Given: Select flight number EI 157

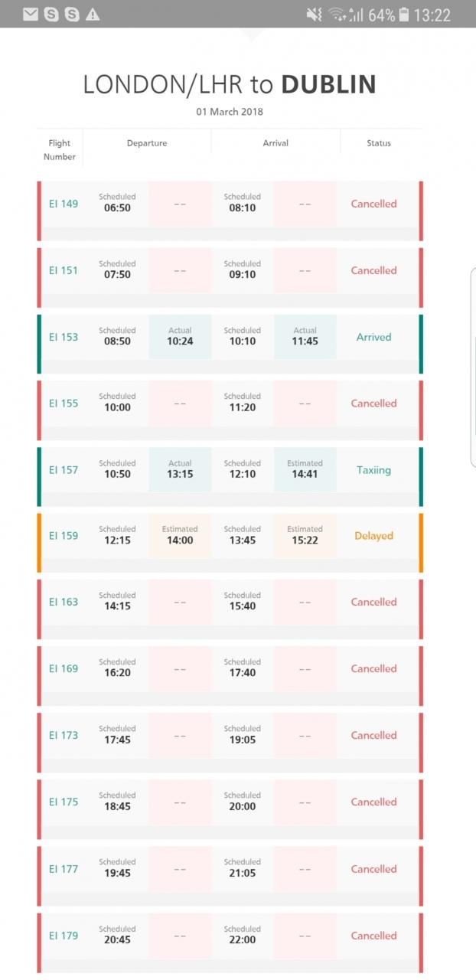Looking at the screenshot, I should point(64,470).
